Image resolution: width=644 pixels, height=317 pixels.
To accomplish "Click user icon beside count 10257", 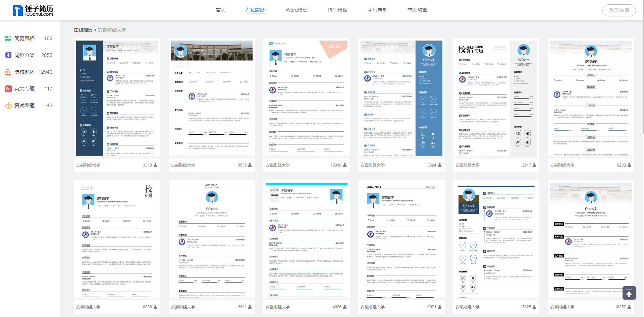I will [x=629, y=307].
